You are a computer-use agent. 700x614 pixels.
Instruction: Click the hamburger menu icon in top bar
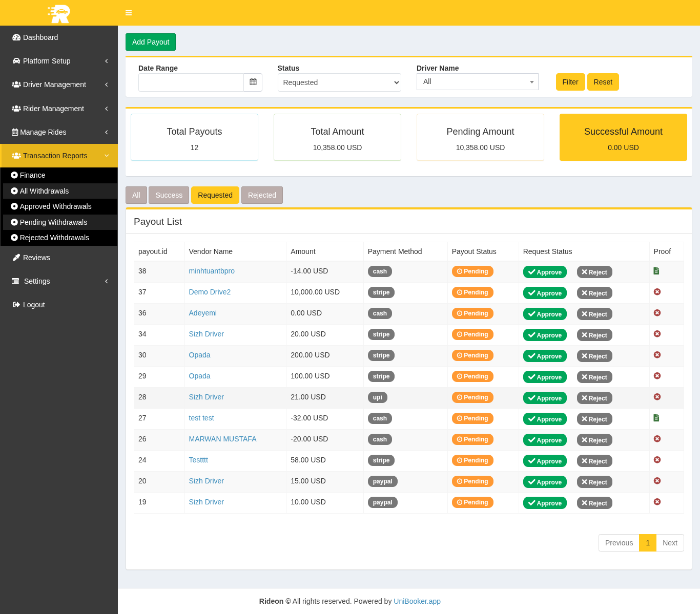[129, 13]
